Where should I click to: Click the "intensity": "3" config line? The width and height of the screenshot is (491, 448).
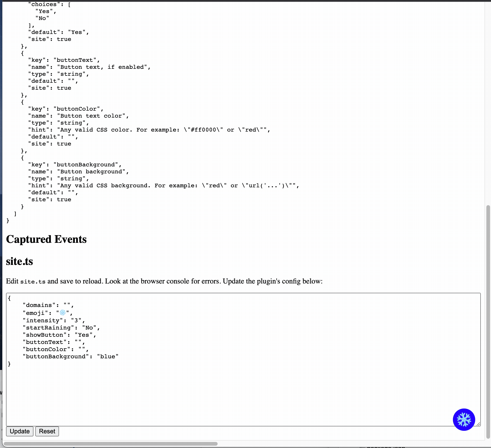click(54, 321)
